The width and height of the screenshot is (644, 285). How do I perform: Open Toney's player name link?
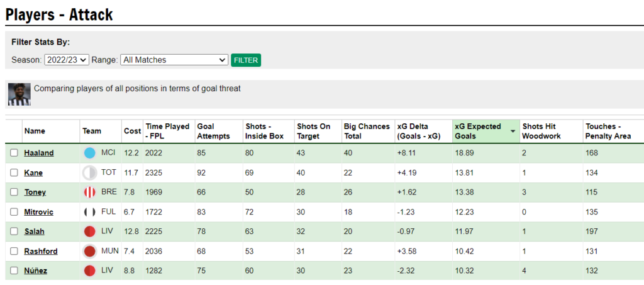pos(35,192)
